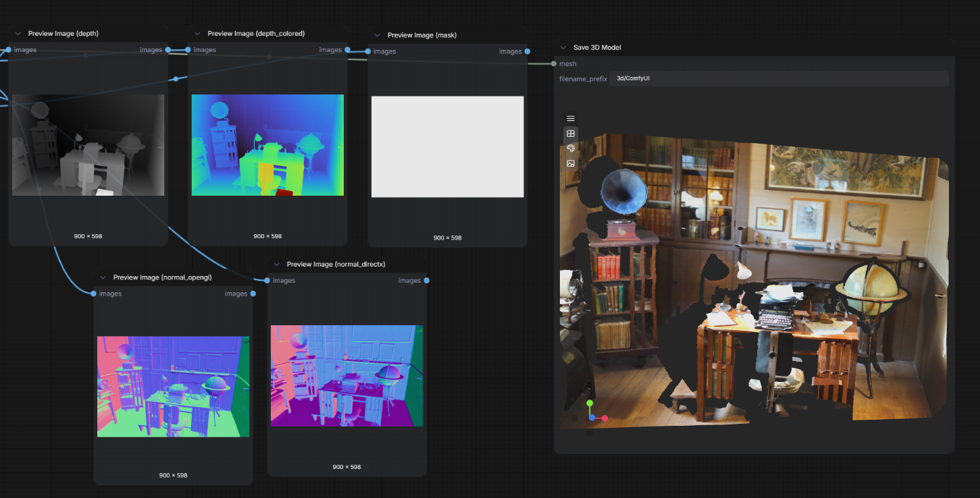Click images output dot on normal_directx node

(x=427, y=281)
